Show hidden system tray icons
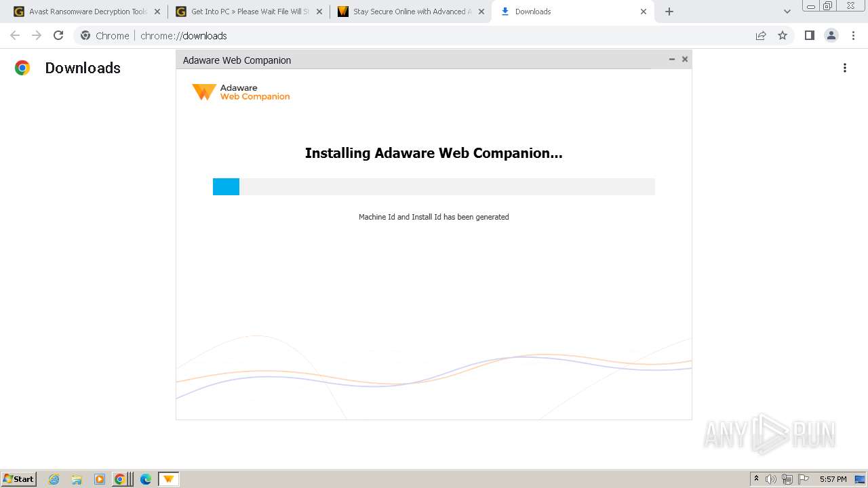 click(x=756, y=479)
